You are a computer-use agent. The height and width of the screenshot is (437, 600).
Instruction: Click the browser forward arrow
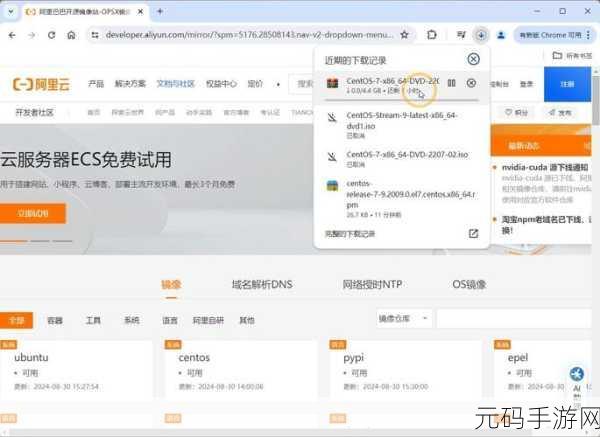click(x=32, y=35)
